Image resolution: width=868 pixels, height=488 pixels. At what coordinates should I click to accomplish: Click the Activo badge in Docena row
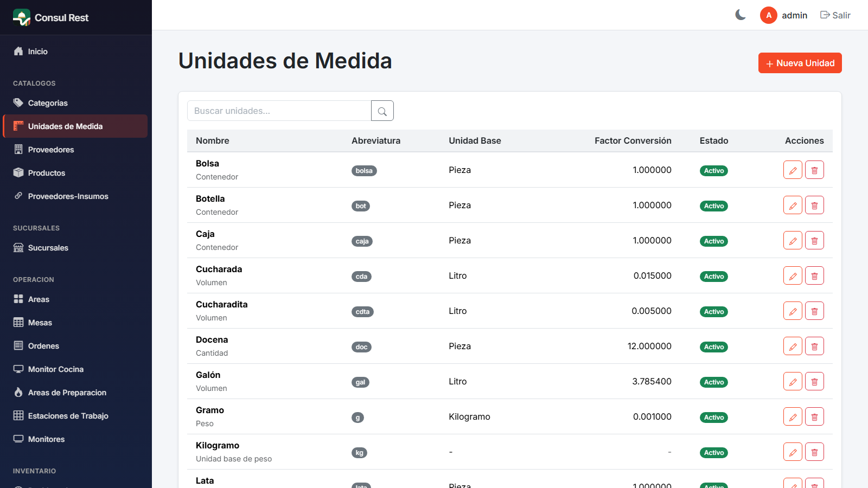click(714, 347)
